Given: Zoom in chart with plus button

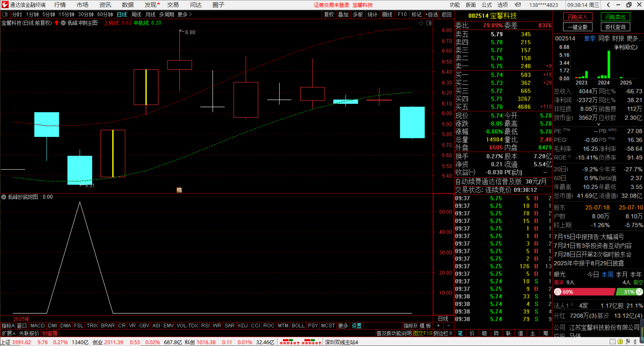Looking at the screenshot, I should click(x=438, y=326).
